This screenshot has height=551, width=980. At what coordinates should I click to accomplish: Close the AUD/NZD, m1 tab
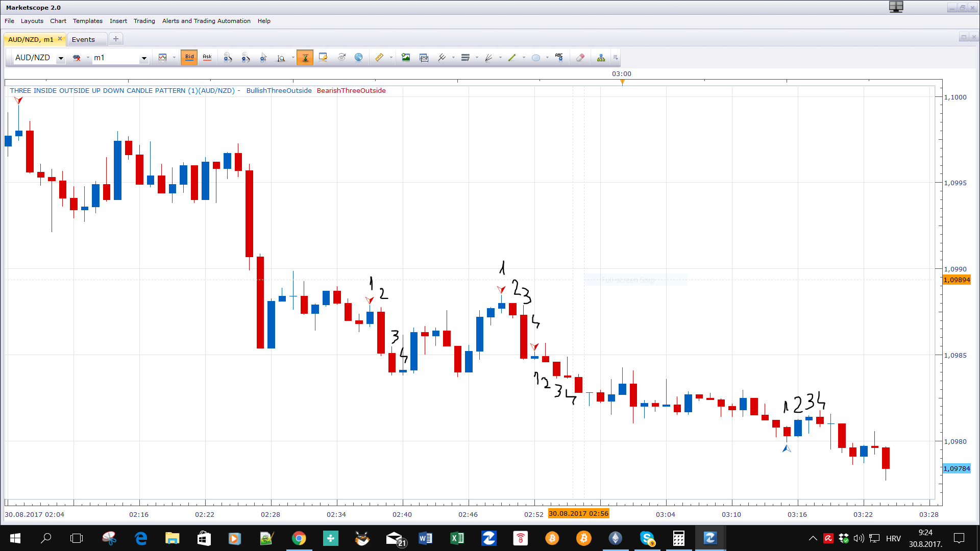(60, 39)
